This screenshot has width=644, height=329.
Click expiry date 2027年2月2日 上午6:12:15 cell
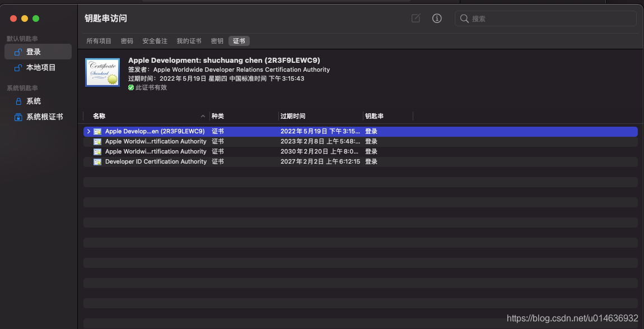[320, 161]
